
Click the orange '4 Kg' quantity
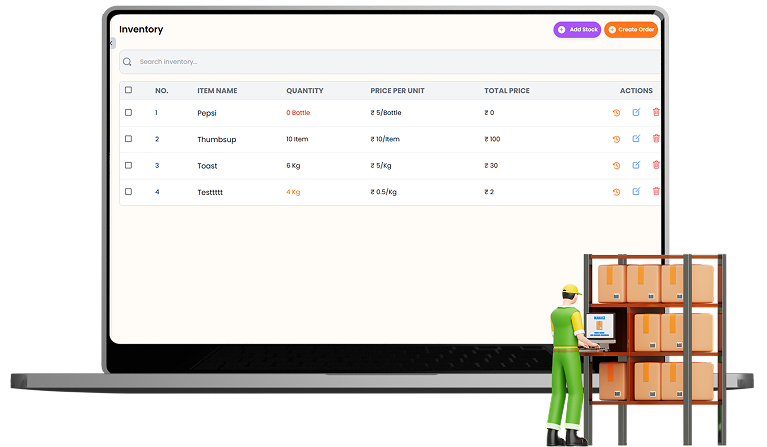pos(293,192)
